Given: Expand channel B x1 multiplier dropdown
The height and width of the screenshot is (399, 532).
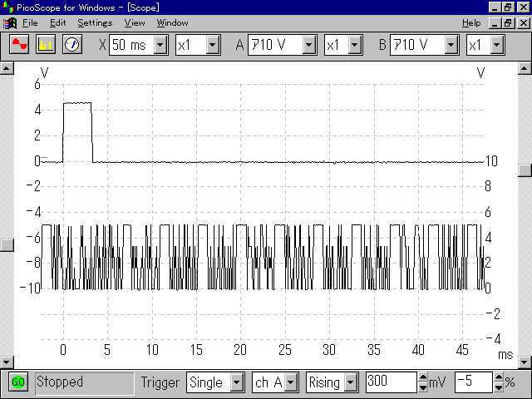Looking at the screenshot, I should [x=496, y=44].
